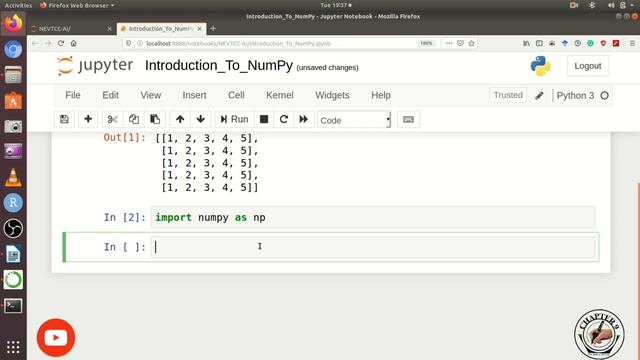Open a new browser tab
Viewport: 640px width, 360px height.
(213, 29)
